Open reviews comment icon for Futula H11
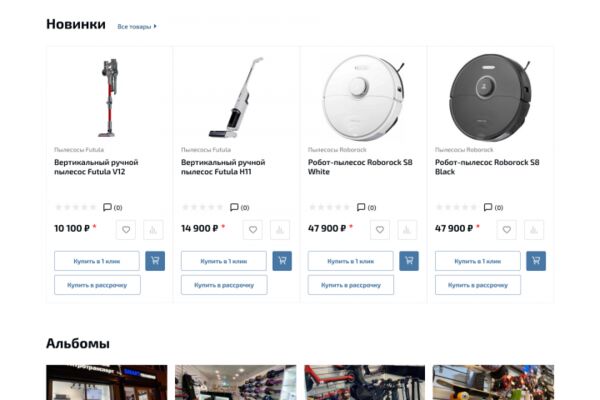 coord(234,207)
